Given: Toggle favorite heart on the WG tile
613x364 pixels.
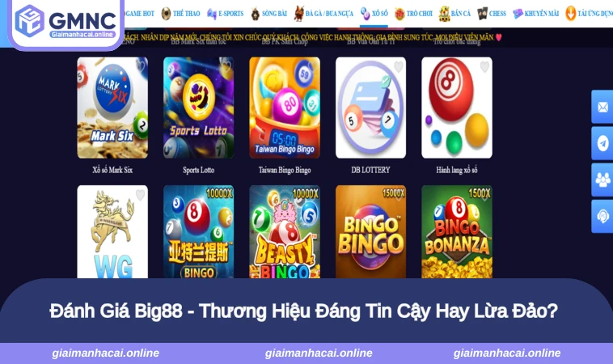Looking at the screenshot, I should [140, 195].
